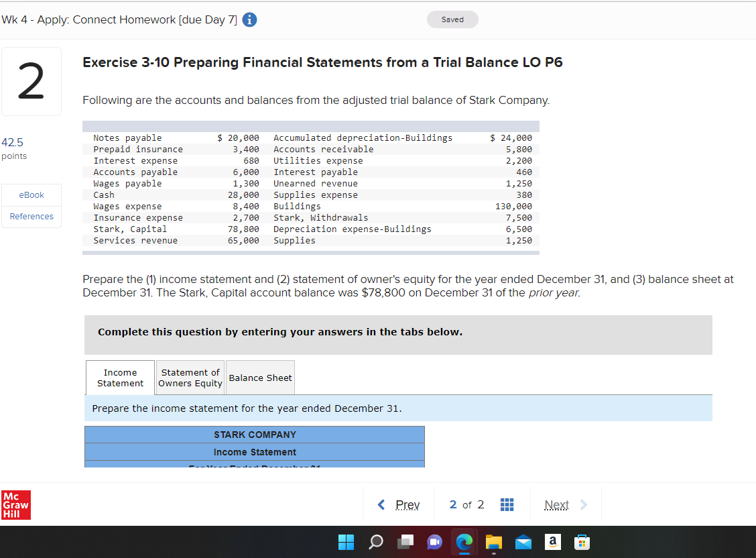Click the McGraw Hill logo
Image resolution: width=756 pixels, height=558 pixels.
(16, 505)
